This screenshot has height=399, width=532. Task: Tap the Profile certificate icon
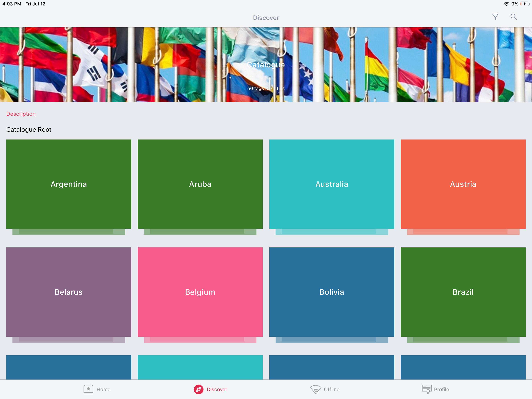tap(427, 389)
